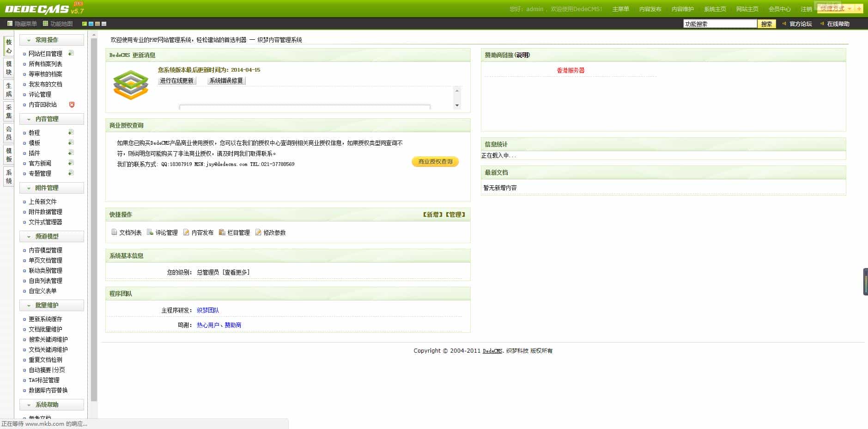Switch to the 核心 side tab
This screenshot has height=429, width=868.
pyautogui.click(x=8, y=46)
